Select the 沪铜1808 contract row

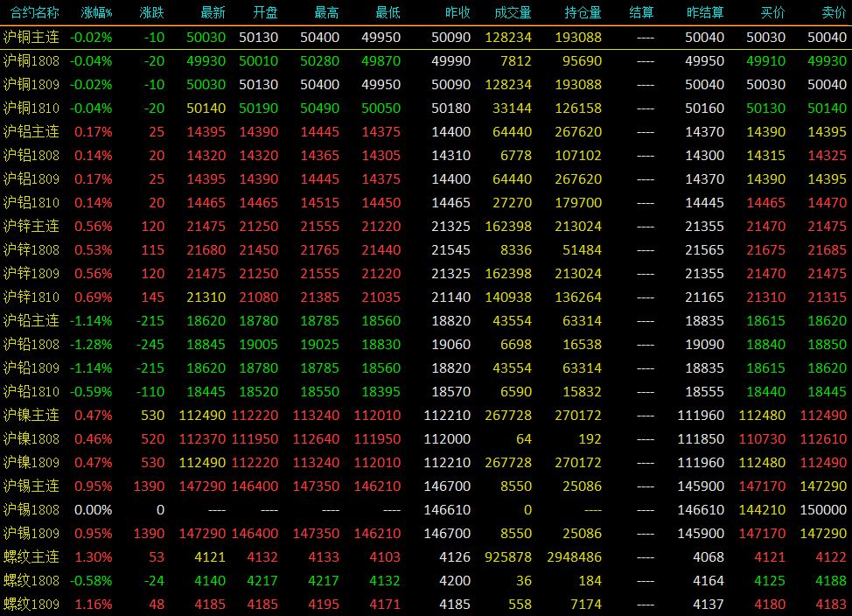[426, 61]
